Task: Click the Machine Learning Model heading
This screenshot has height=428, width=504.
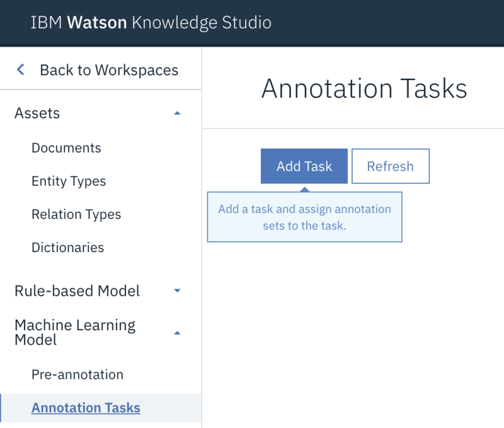Action: click(x=74, y=333)
